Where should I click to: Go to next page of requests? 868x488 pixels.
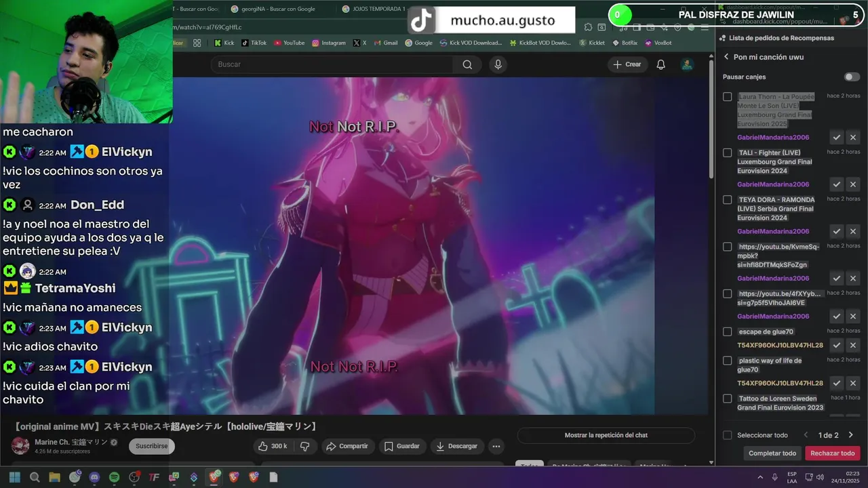click(850, 435)
